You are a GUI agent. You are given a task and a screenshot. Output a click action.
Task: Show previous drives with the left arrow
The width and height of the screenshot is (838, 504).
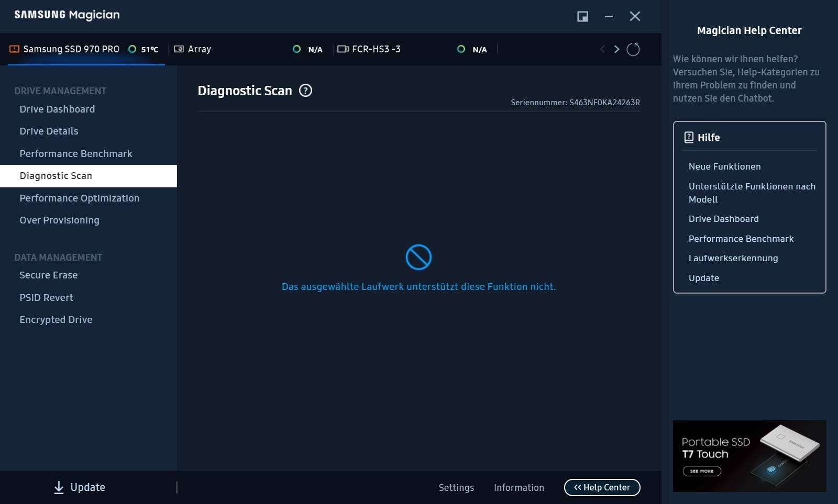tap(602, 49)
